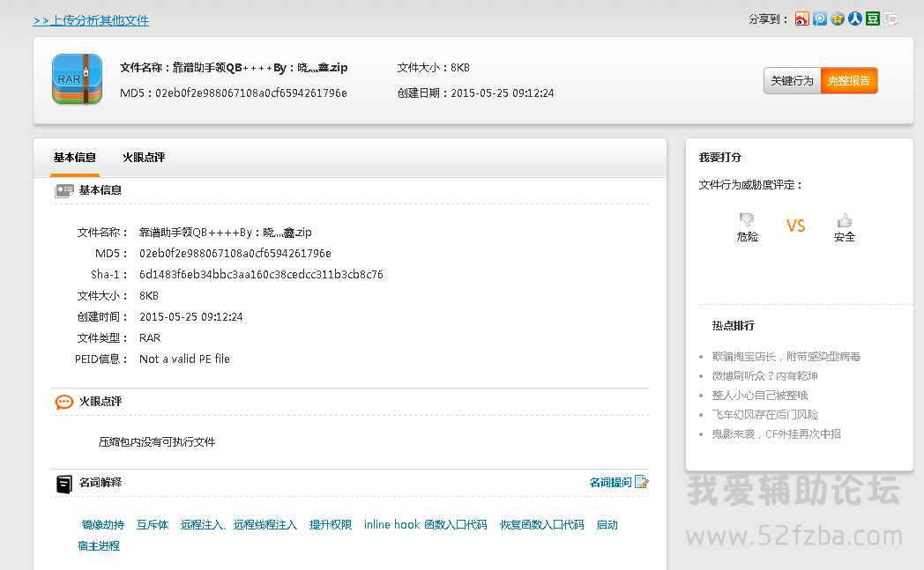
Task: Share to Douban icon
Action: click(872, 19)
